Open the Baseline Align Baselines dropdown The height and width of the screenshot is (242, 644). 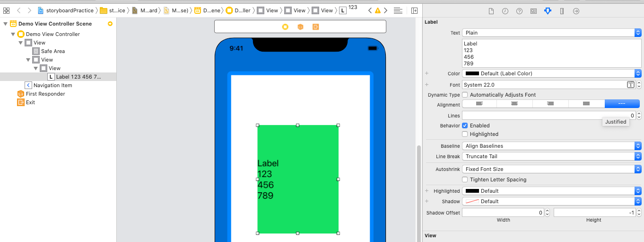point(551,146)
